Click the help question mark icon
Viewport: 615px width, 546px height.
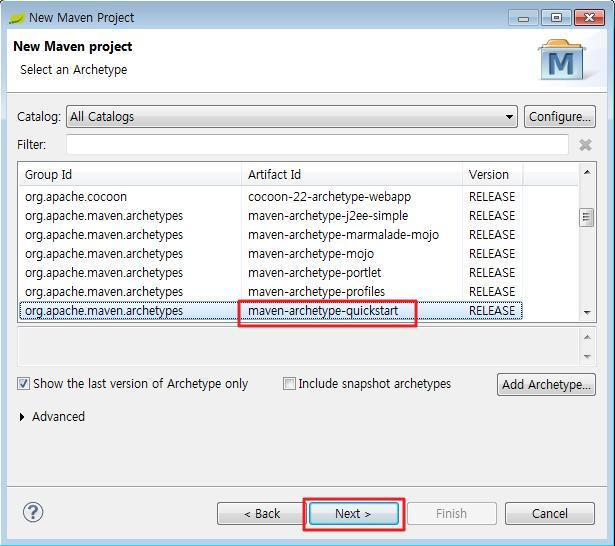(x=33, y=512)
